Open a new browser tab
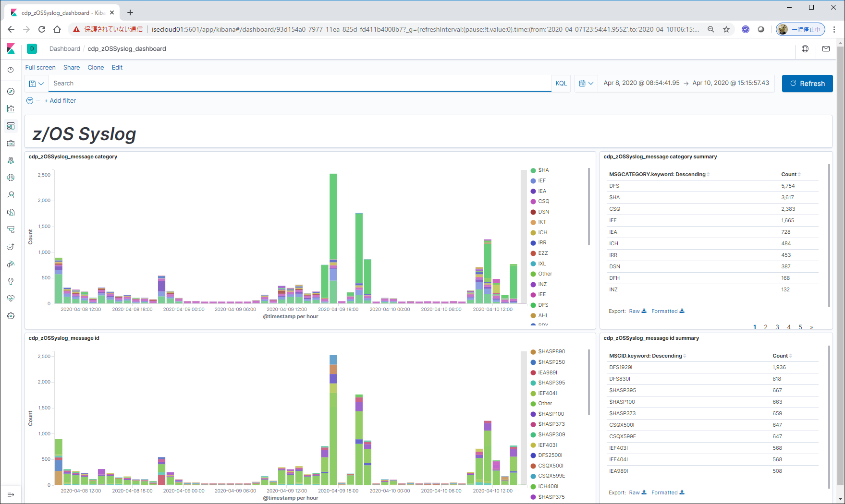Screen dimensions: 845x504 point(130,12)
